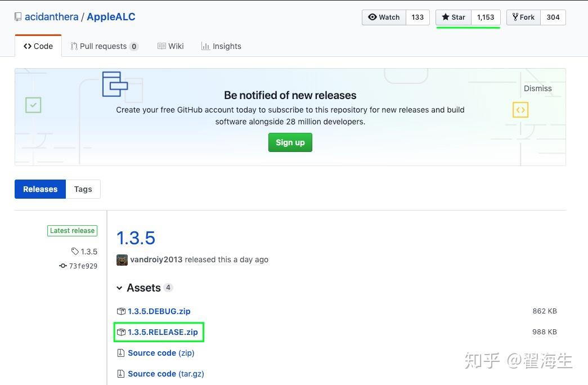Click the 862 KB file size text

[545, 311]
